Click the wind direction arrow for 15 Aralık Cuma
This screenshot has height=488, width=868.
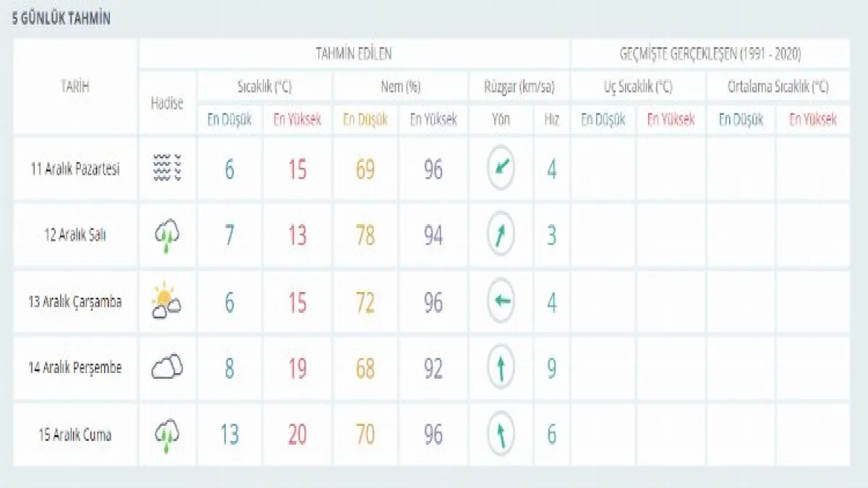point(501,434)
